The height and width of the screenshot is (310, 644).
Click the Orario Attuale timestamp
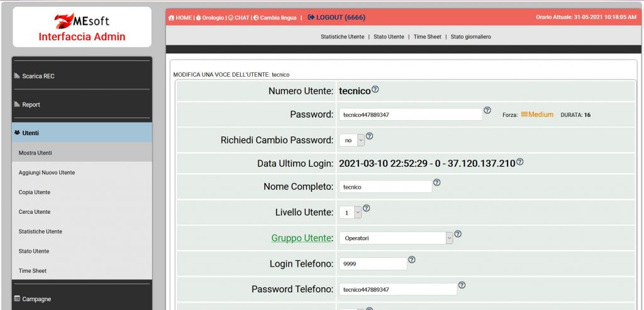click(586, 17)
